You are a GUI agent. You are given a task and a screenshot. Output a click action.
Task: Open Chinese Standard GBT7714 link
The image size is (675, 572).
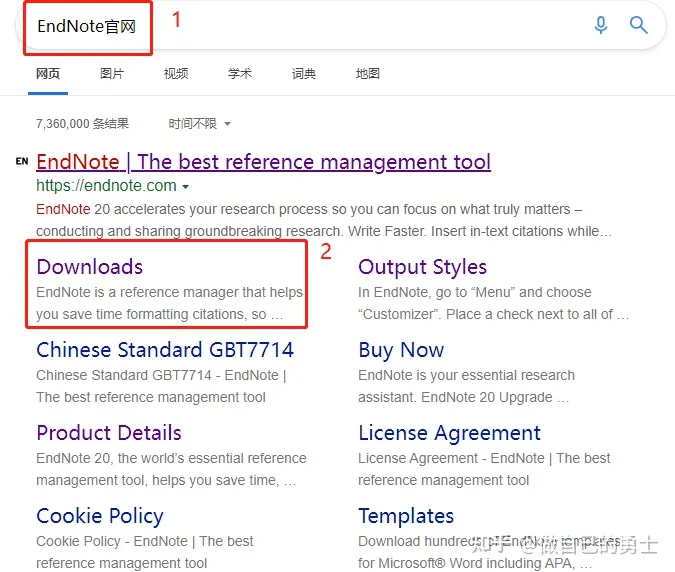point(165,349)
